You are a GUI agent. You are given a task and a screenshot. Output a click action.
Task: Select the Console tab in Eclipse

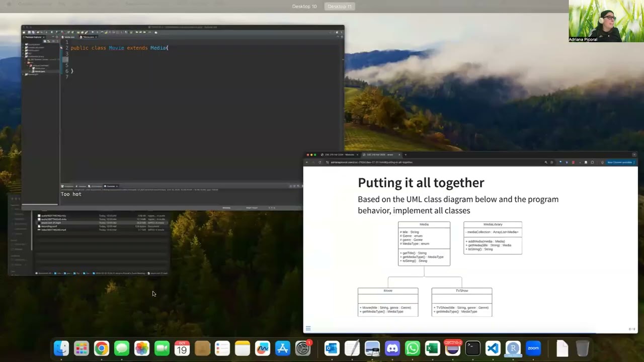point(110,186)
